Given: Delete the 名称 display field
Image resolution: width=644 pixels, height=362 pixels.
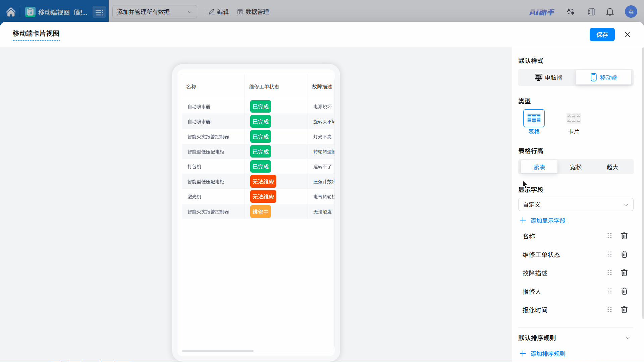Looking at the screenshot, I should 624,236.
